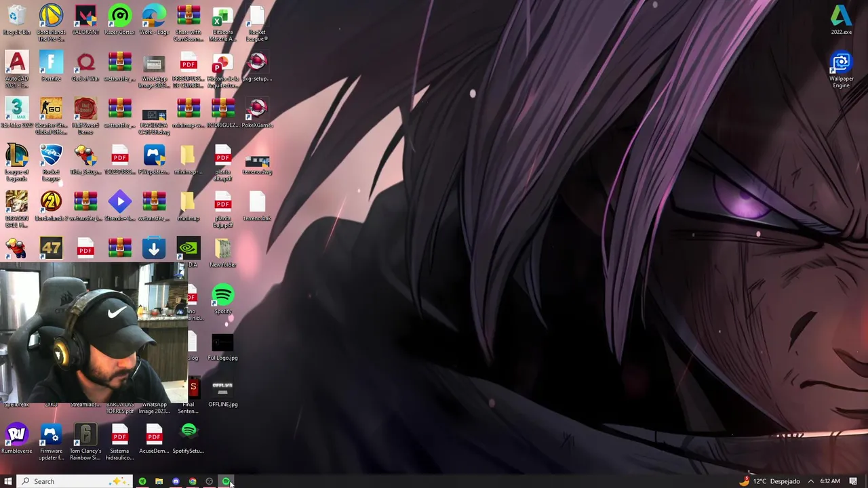Open the FWupdater PlayStation installer icon
Screen dimensions: 868x488
tap(154, 160)
